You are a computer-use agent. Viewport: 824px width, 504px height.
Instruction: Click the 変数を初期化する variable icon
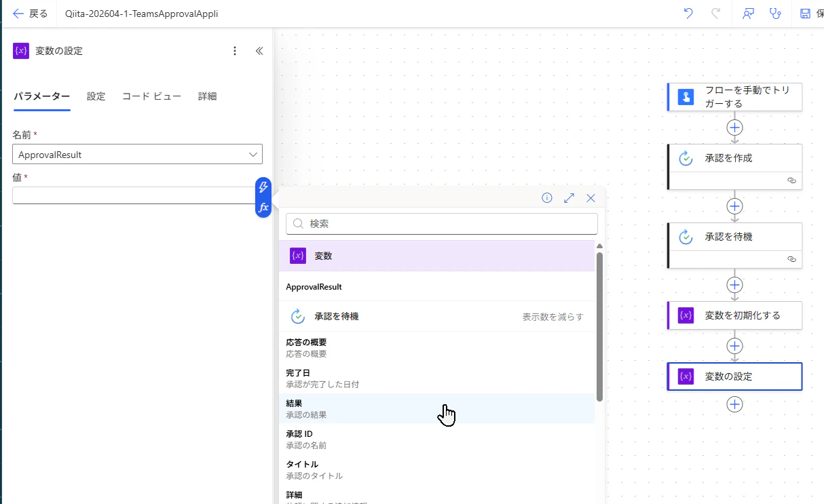click(x=686, y=315)
